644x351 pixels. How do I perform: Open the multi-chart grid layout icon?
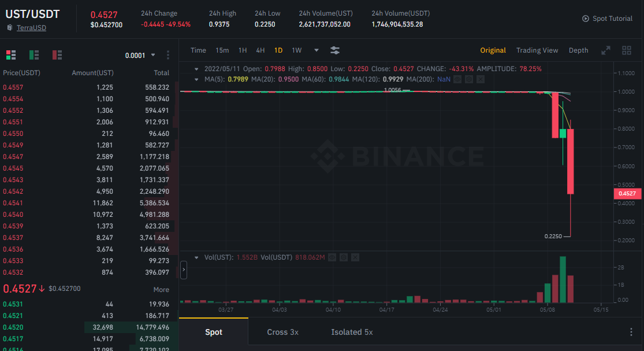626,50
